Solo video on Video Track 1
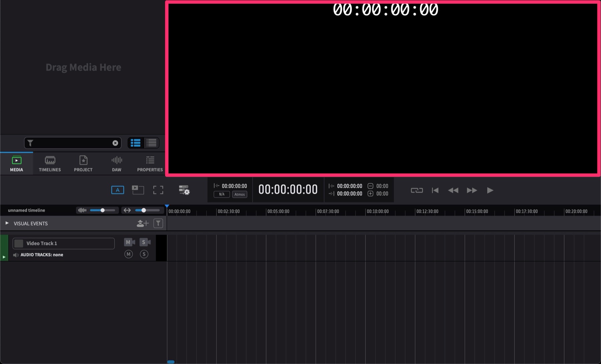 pos(145,242)
